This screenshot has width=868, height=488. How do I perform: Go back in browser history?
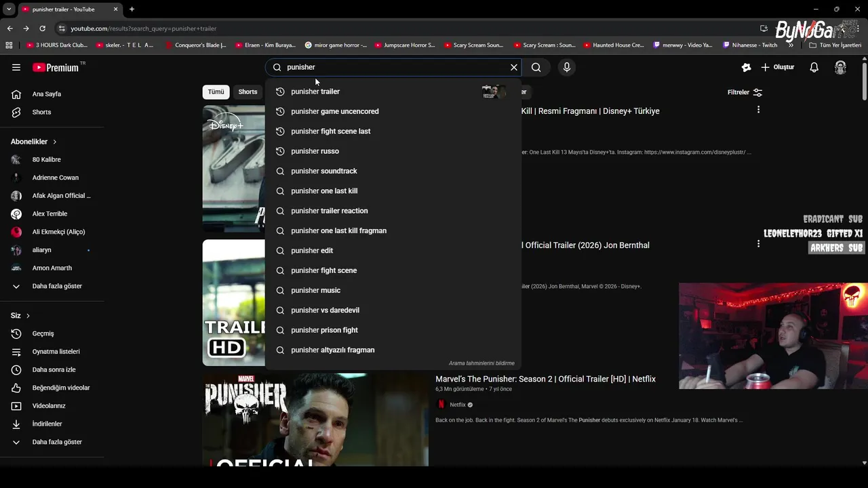click(9, 28)
